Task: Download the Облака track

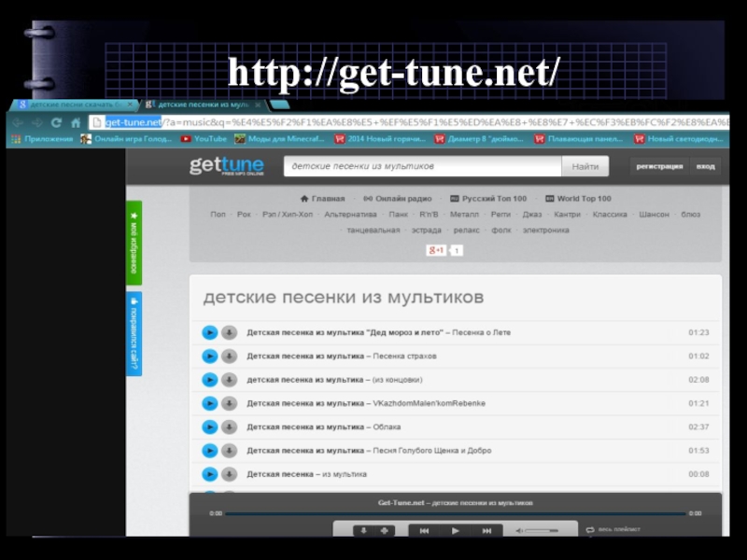Action: tap(229, 427)
